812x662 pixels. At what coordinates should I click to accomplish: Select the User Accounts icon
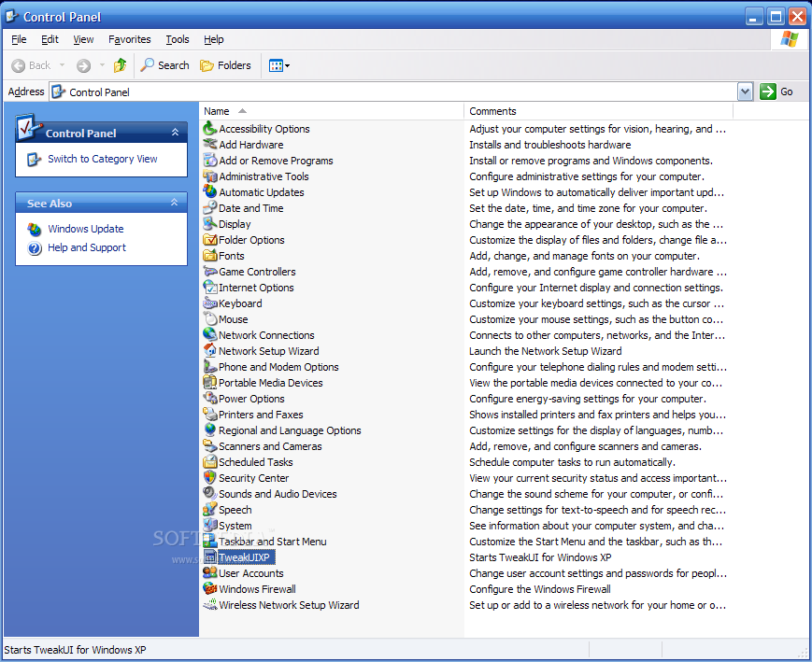[x=209, y=573]
